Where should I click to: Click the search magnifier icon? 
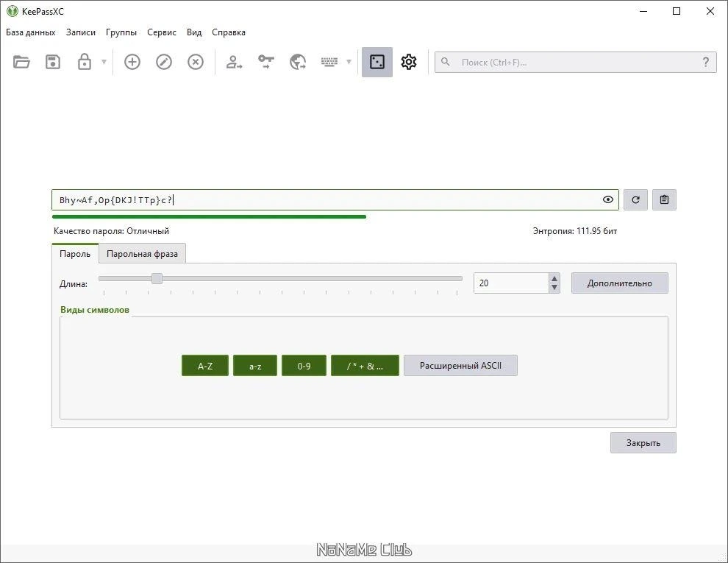click(445, 62)
